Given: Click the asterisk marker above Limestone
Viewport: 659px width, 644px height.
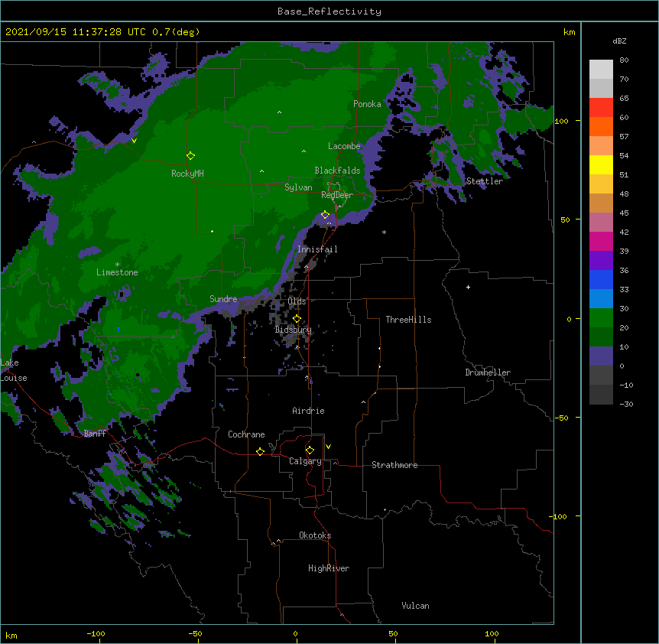Looking at the screenshot, I should (117, 265).
